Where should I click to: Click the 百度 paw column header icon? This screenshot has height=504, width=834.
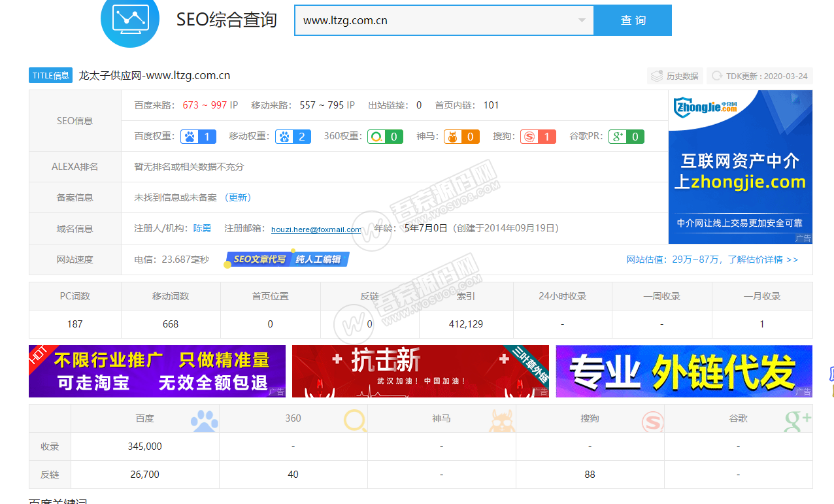coord(205,420)
